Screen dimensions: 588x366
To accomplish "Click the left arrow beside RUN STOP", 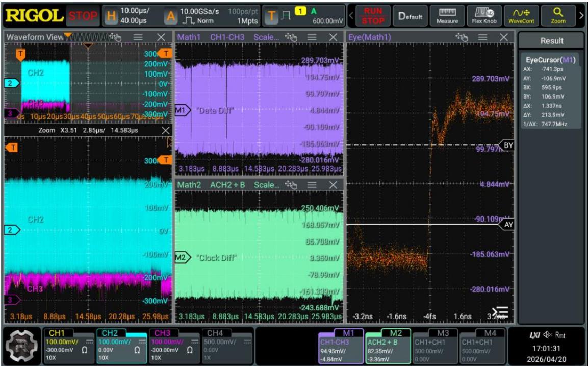I will (x=351, y=16).
